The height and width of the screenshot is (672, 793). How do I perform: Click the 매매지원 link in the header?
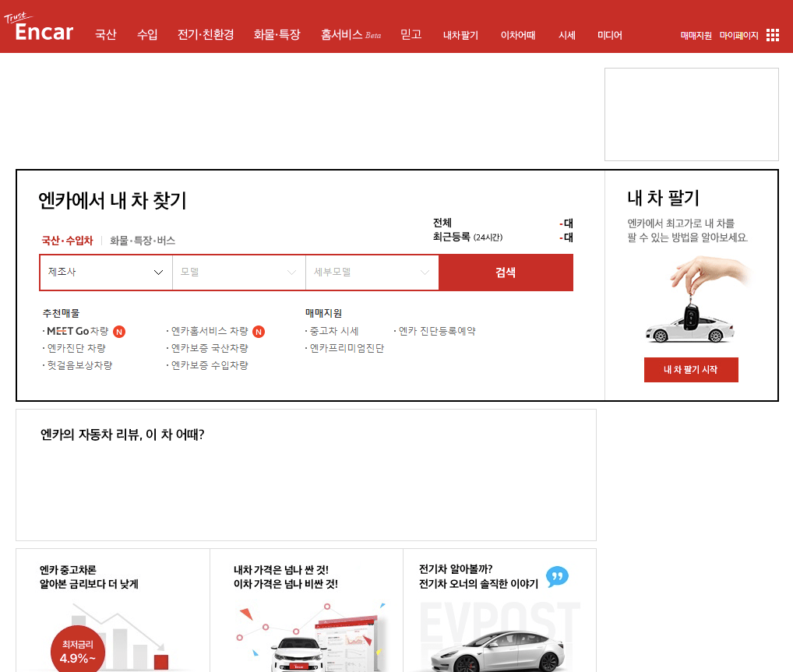coord(696,35)
